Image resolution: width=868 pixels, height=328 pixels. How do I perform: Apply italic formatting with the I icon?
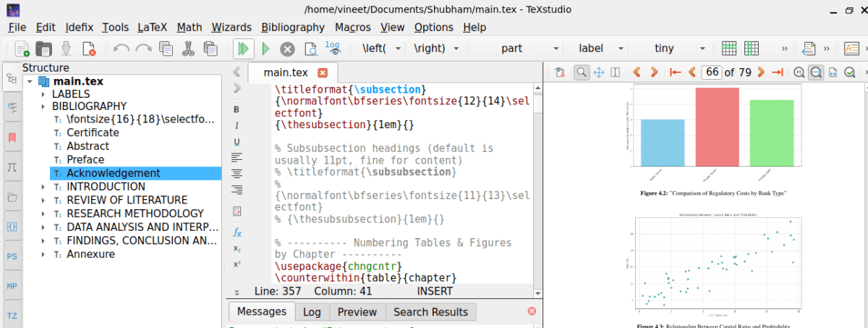pos(237,125)
